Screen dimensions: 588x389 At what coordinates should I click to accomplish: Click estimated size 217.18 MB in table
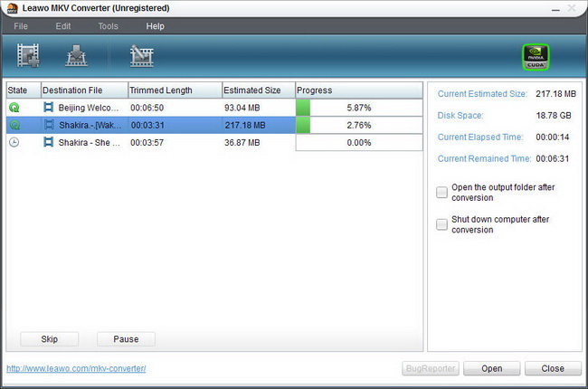point(245,125)
